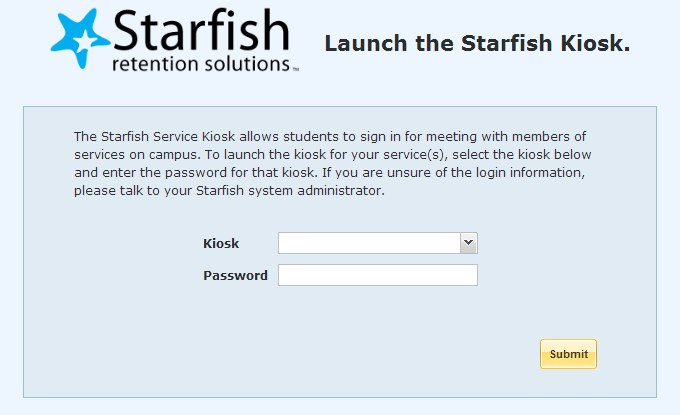Focus the Password input field
This screenshot has height=415, width=680.
[378, 275]
